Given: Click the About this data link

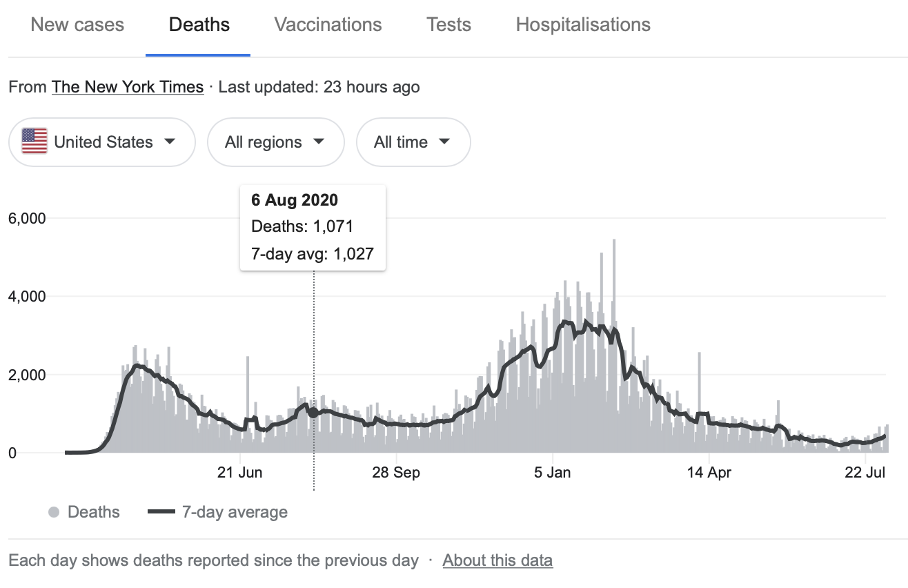Looking at the screenshot, I should [497, 560].
